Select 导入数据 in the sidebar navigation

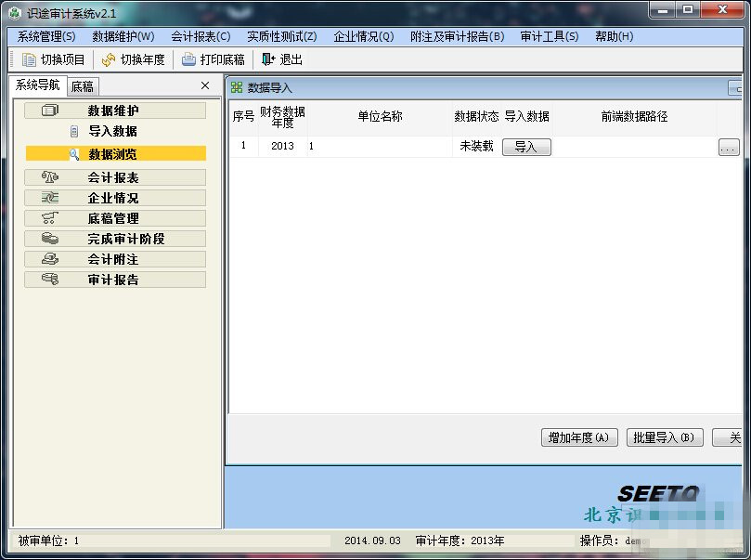(113, 131)
